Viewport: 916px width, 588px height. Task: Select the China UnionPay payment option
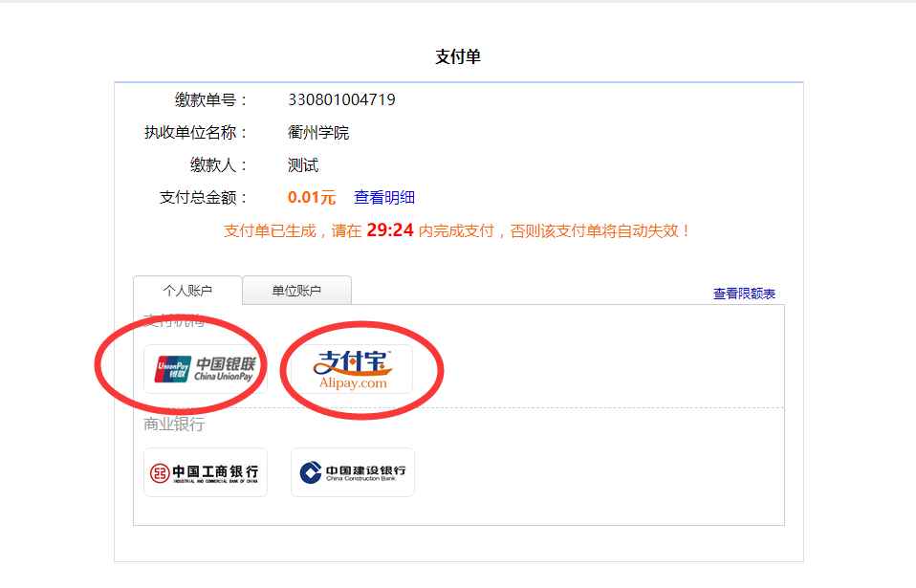pyautogui.click(x=205, y=369)
